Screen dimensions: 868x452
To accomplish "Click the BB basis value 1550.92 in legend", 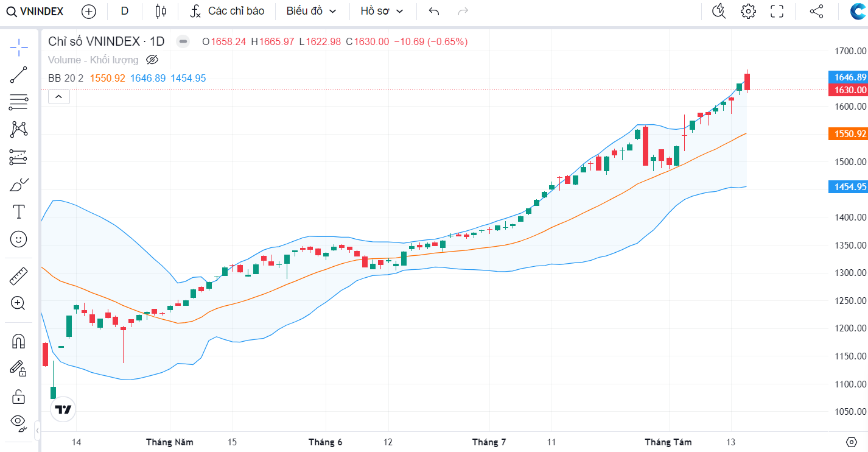I will (107, 78).
